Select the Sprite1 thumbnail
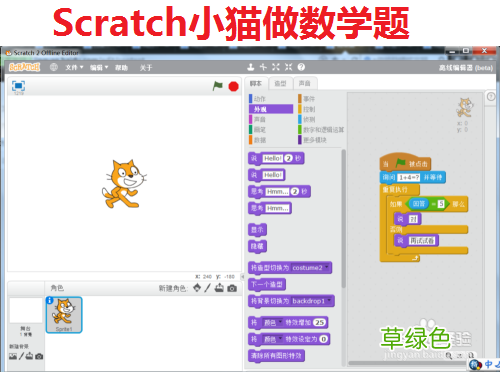This screenshot has height=372, width=500. (64, 315)
